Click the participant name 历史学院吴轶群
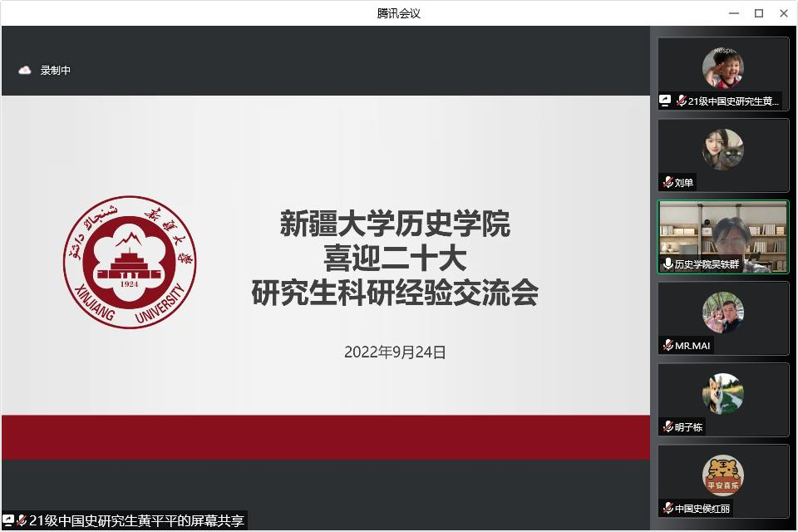The width and height of the screenshot is (798, 532). click(707, 264)
